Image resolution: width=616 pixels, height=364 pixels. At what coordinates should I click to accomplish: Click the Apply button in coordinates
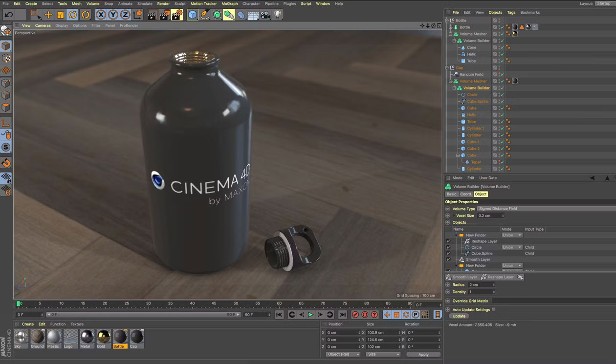[423, 354]
